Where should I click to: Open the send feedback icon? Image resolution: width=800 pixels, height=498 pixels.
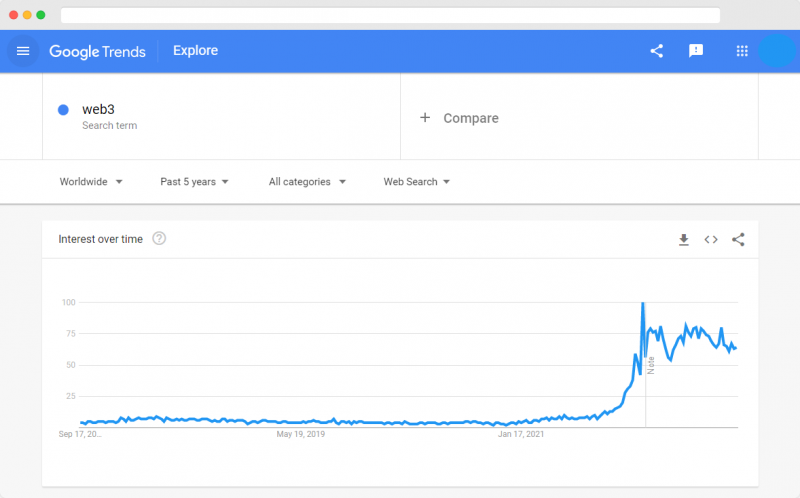(696, 51)
